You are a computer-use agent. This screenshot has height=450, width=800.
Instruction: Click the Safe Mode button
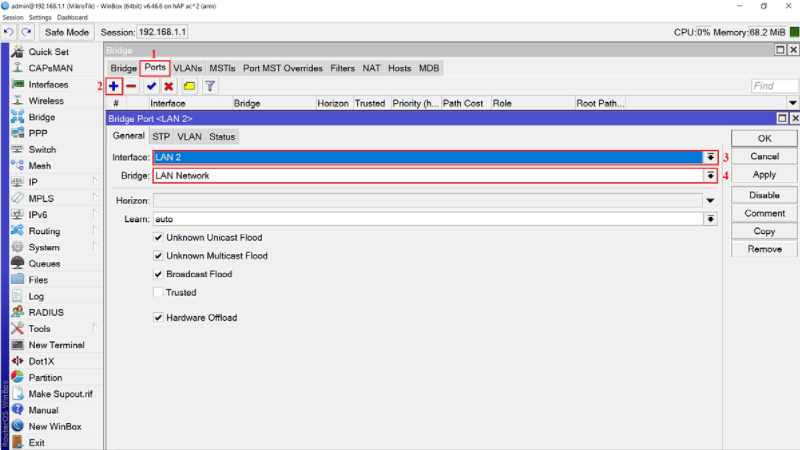(x=68, y=32)
